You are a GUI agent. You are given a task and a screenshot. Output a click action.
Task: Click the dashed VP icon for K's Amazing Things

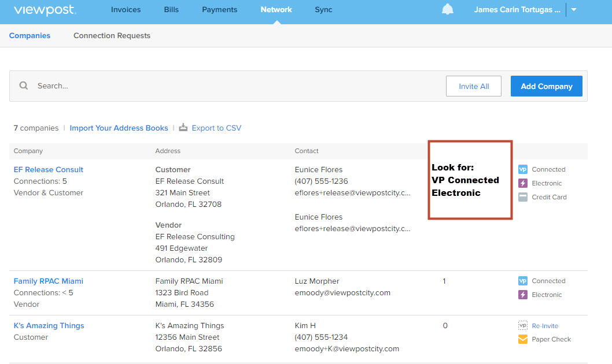click(522, 325)
